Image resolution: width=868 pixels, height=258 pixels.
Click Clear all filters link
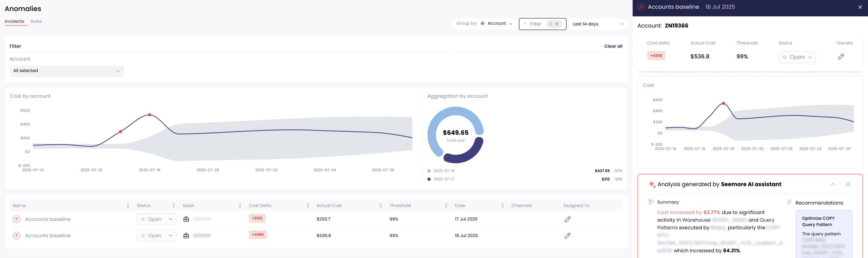[x=613, y=46]
